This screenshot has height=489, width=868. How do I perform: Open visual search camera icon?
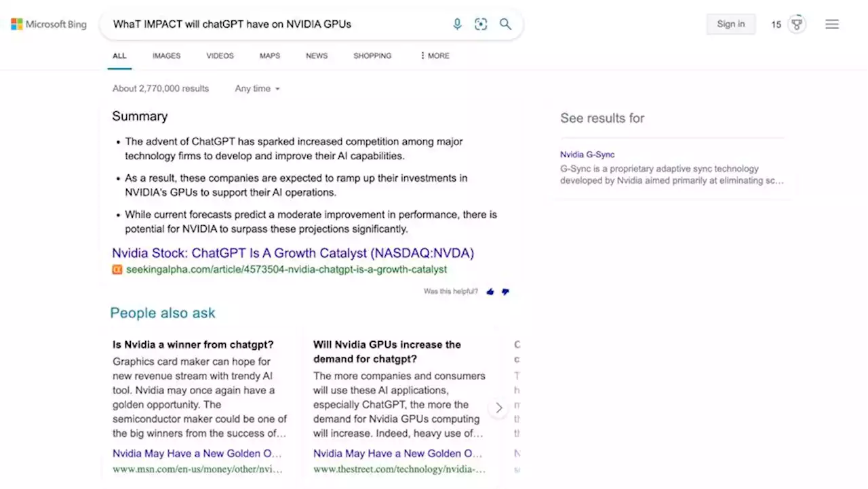click(481, 24)
